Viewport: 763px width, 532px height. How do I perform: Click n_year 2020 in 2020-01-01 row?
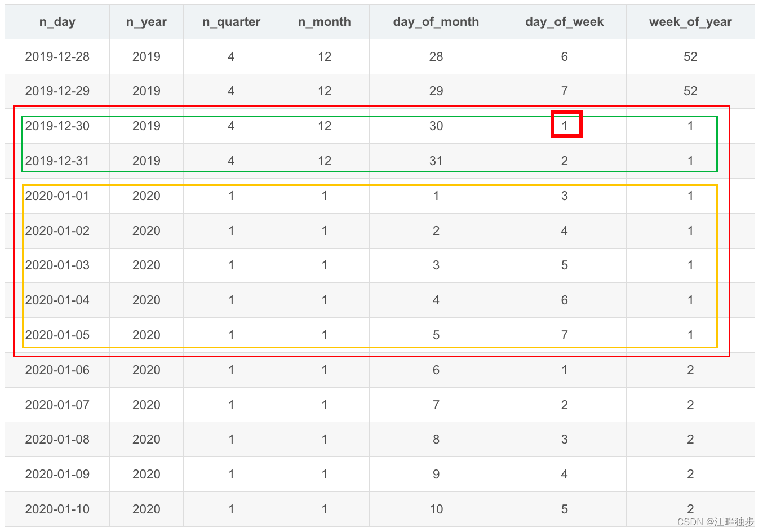click(147, 196)
